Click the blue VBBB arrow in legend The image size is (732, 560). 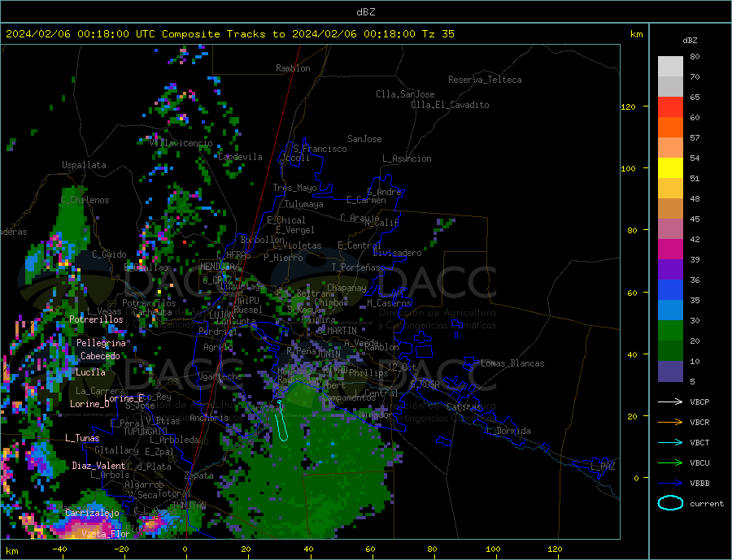(x=670, y=483)
